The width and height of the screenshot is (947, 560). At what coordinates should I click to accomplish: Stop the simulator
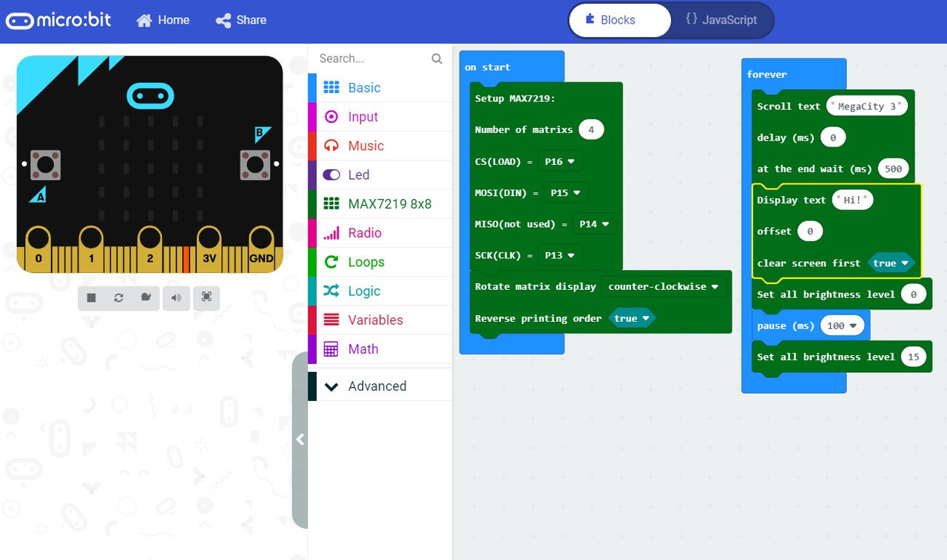(91, 297)
